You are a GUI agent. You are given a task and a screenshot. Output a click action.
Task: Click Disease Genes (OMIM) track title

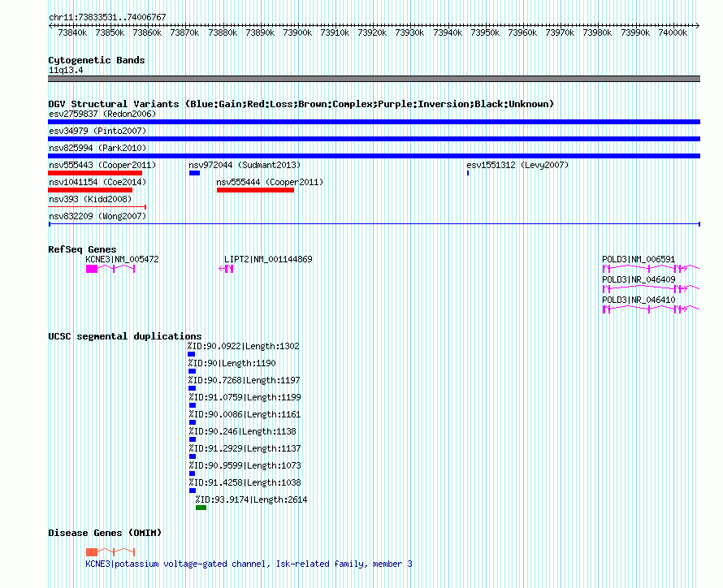click(105, 533)
